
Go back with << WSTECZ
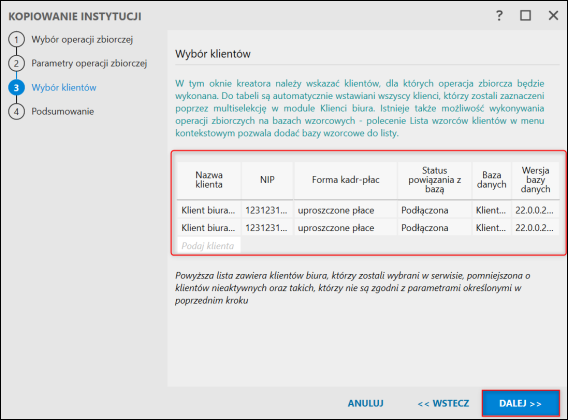coord(443,403)
